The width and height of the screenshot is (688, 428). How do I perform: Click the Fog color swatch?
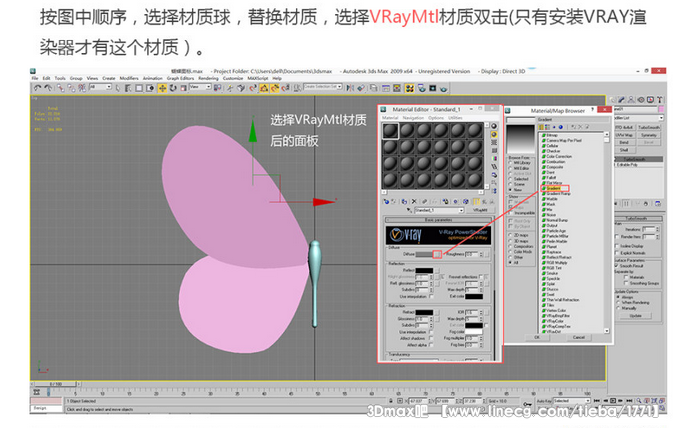pyautogui.click(x=473, y=332)
